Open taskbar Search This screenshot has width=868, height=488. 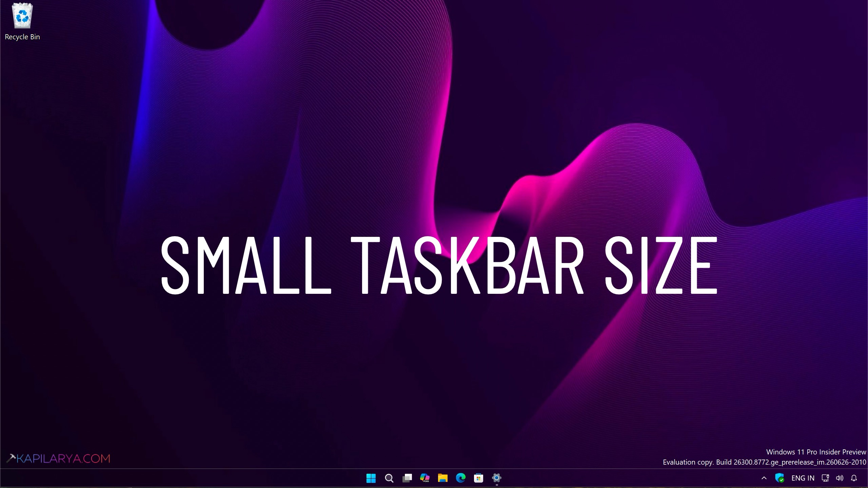[x=389, y=478]
